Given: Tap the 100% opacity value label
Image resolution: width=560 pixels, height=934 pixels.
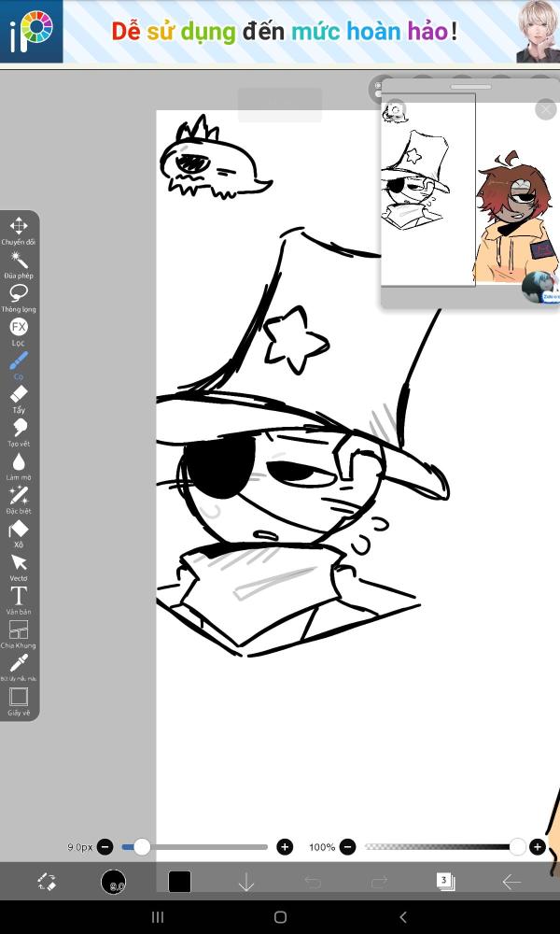Looking at the screenshot, I should [x=322, y=847].
